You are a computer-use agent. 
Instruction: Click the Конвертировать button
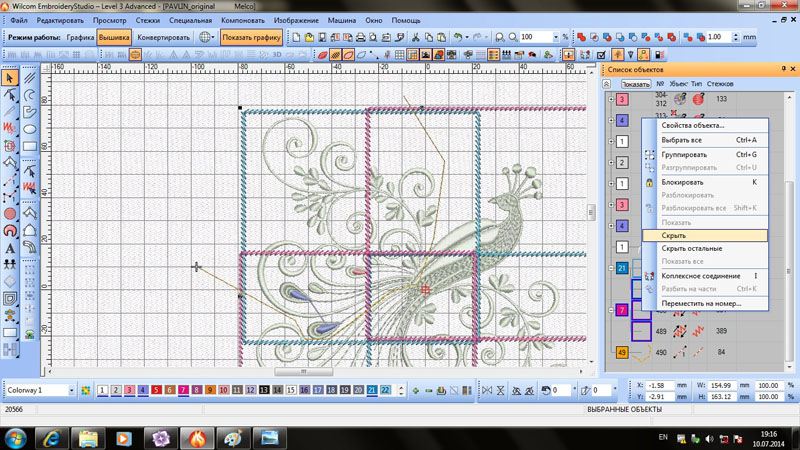tap(163, 37)
